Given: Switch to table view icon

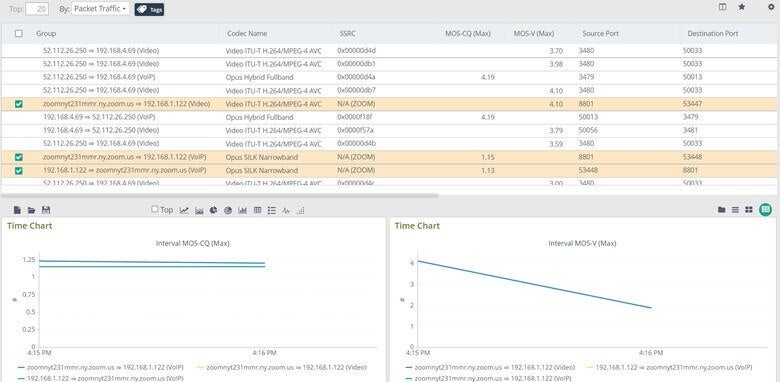Looking at the screenshot, I should pos(257,210).
